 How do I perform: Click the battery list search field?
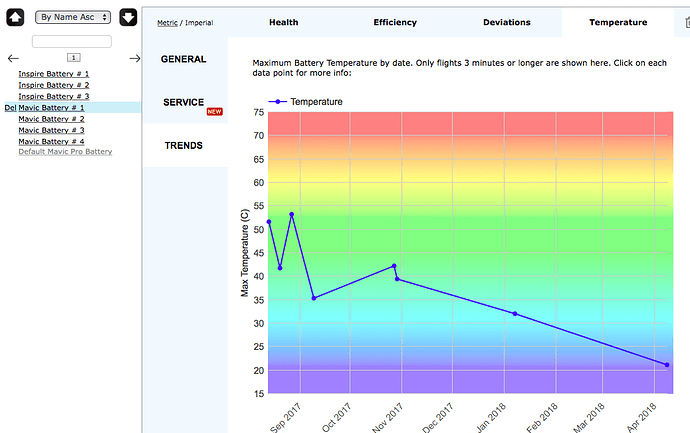click(72, 41)
